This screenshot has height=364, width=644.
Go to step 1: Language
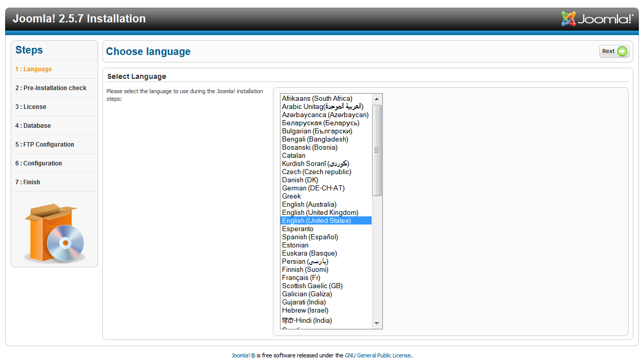(x=34, y=69)
